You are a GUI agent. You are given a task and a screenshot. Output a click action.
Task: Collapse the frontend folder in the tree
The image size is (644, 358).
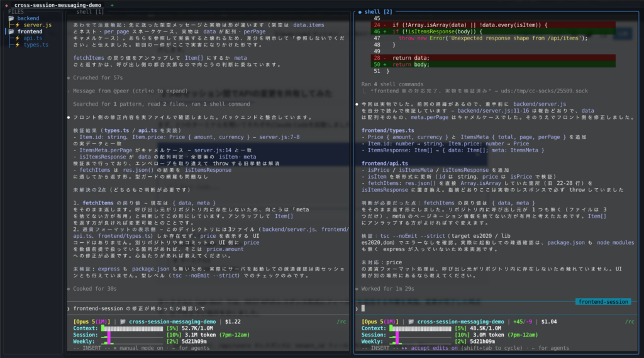click(x=30, y=31)
